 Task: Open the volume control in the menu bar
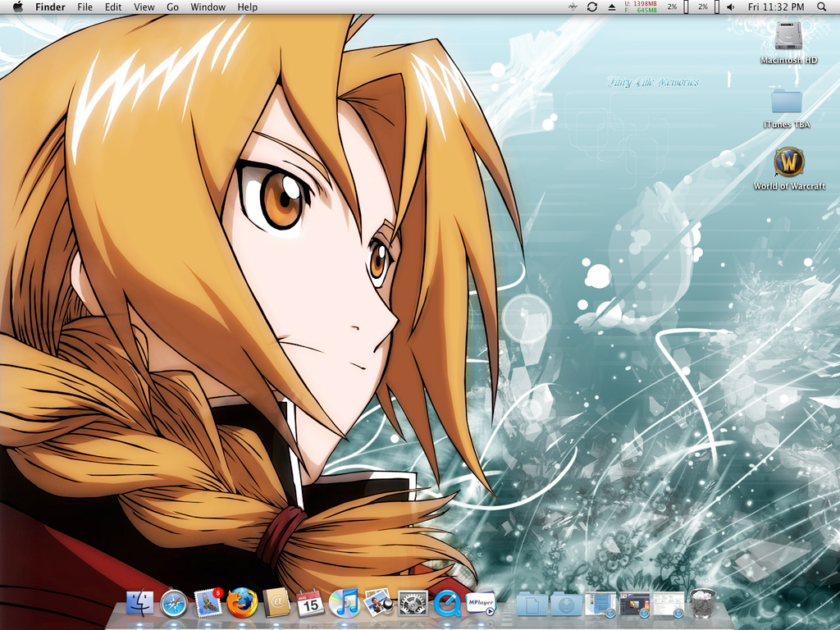pos(731,7)
